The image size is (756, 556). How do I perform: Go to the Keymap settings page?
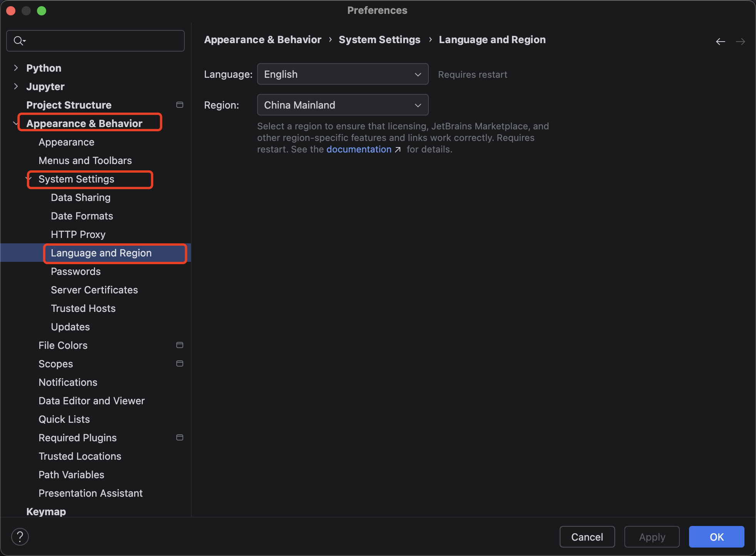click(46, 511)
